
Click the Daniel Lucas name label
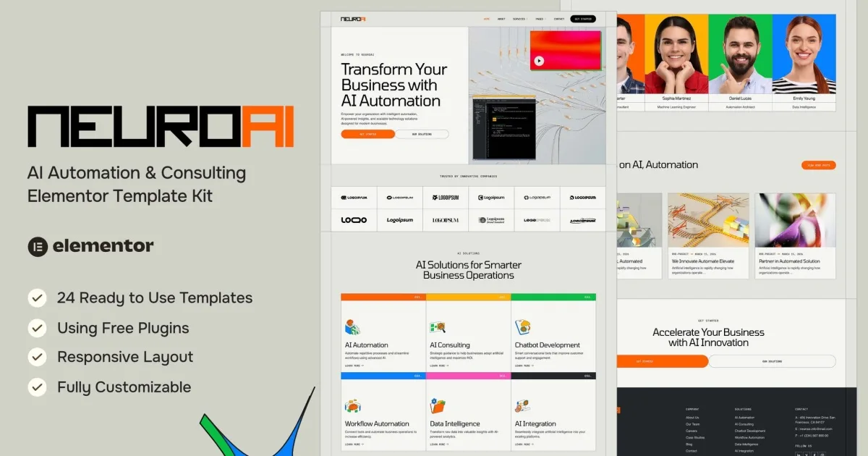pos(739,98)
